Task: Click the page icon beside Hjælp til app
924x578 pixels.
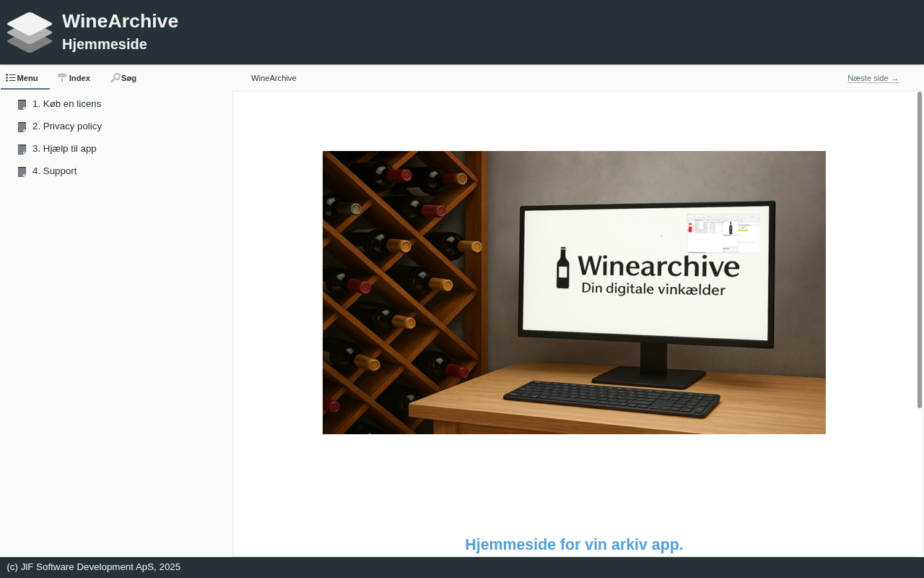Action: pos(22,150)
